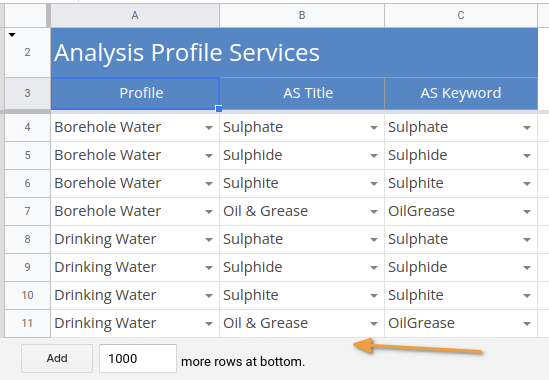Select row 6 header

(27, 183)
